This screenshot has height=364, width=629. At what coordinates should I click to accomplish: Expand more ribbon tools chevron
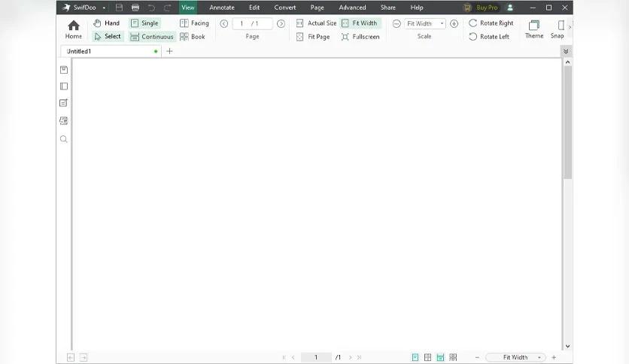pyautogui.click(x=570, y=27)
